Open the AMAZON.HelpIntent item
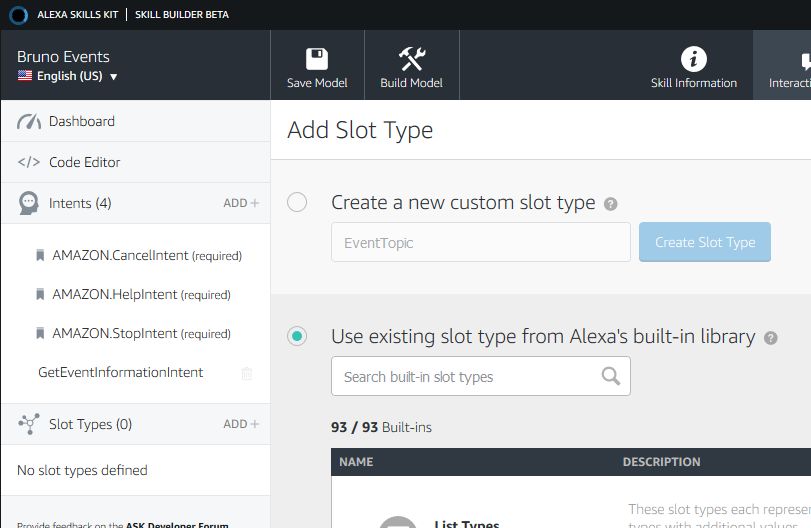The width and height of the screenshot is (811, 528). (140, 295)
